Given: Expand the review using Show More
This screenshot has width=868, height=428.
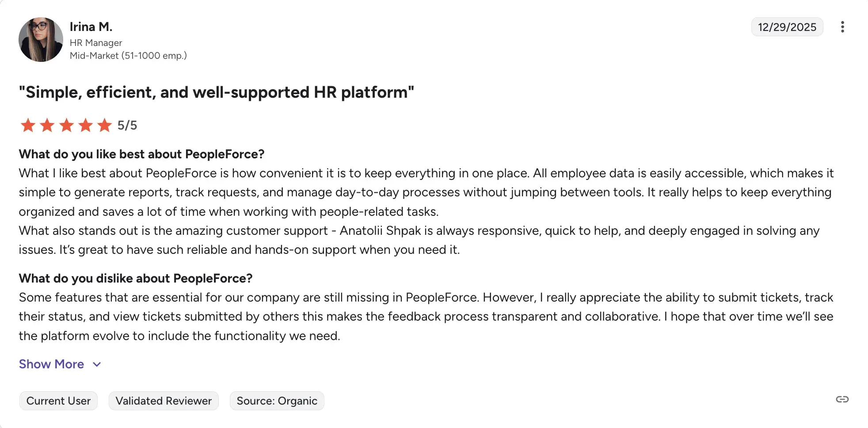Looking at the screenshot, I should (x=51, y=364).
